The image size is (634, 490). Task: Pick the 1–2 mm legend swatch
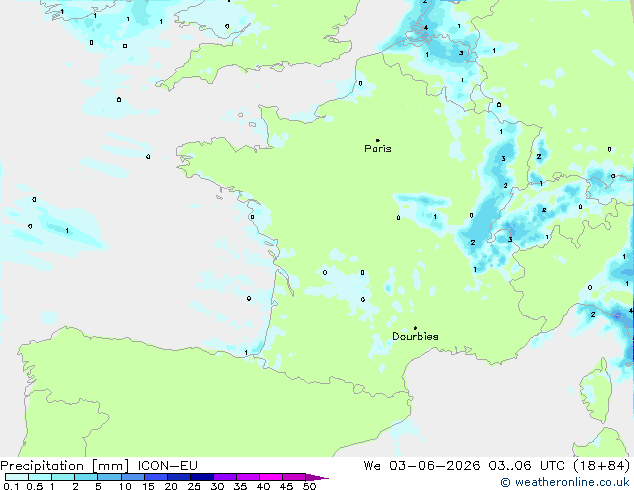tap(63, 477)
